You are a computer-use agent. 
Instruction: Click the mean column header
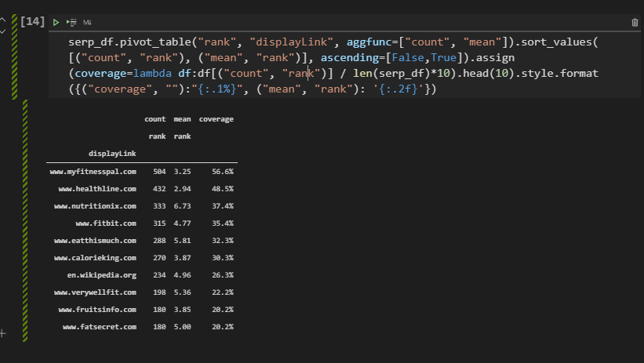pos(182,119)
